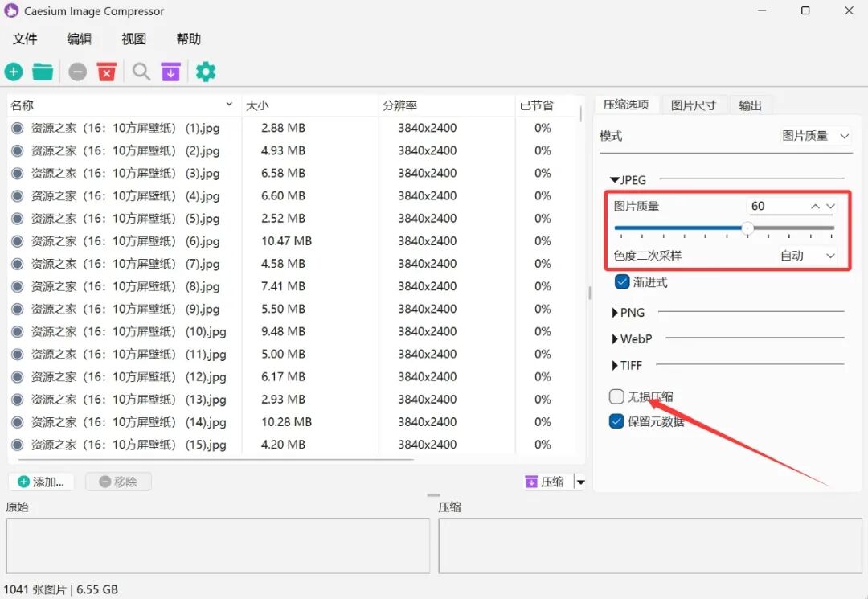Uncheck the 保留元数据 checkbox
The image size is (868, 599).
coord(616,421)
